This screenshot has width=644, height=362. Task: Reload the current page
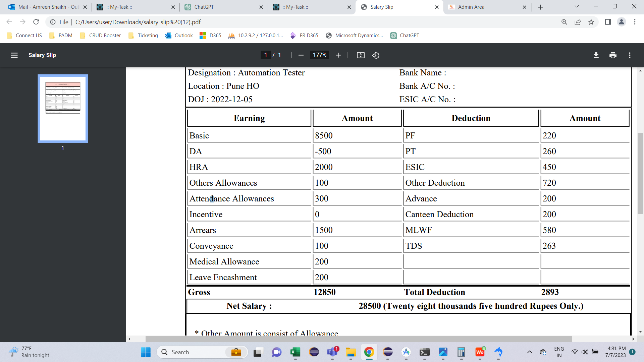coord(36,22)
